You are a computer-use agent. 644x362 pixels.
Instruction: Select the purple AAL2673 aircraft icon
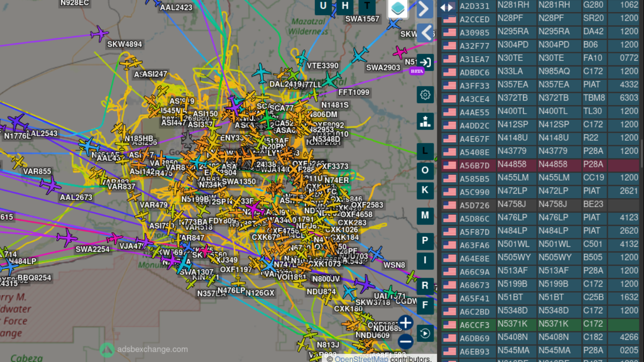(x=50, y=185)
